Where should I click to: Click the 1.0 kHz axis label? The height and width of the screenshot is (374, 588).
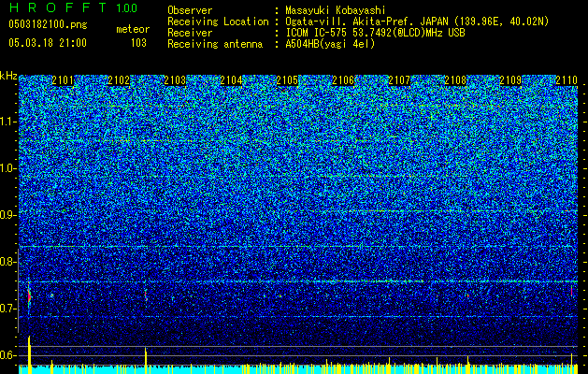7,168
